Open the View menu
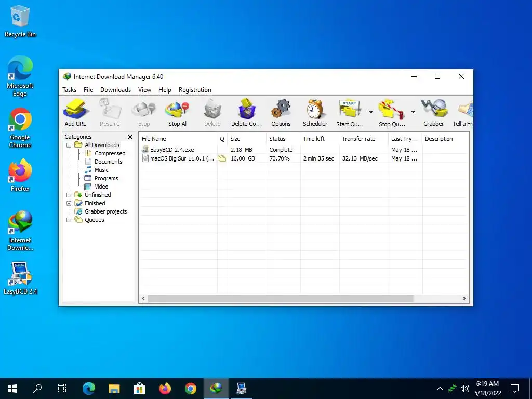This screenshot has height=399, width=532. tap(144, 90)
